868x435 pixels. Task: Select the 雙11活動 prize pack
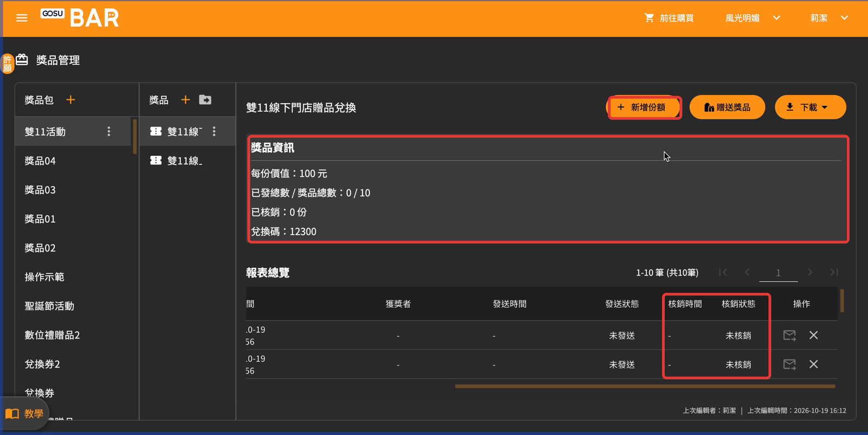coord(73,131)
